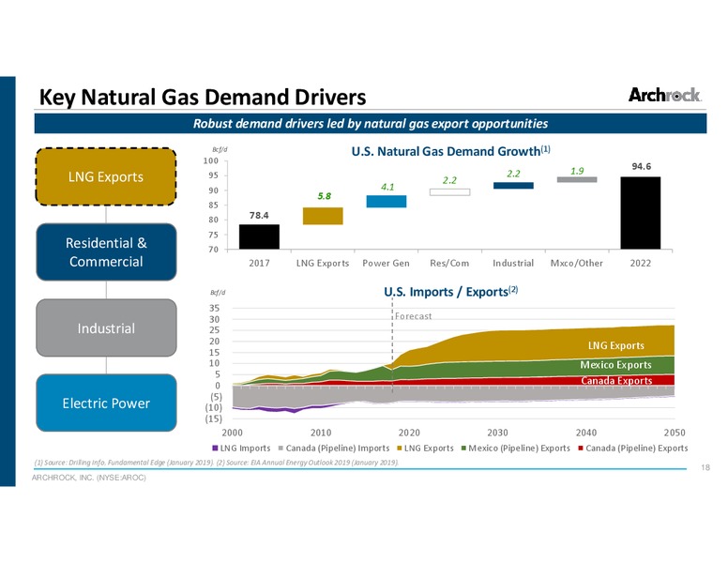Click the page number 18
Viewport: 728px width, 563px height.
[705, 468]
